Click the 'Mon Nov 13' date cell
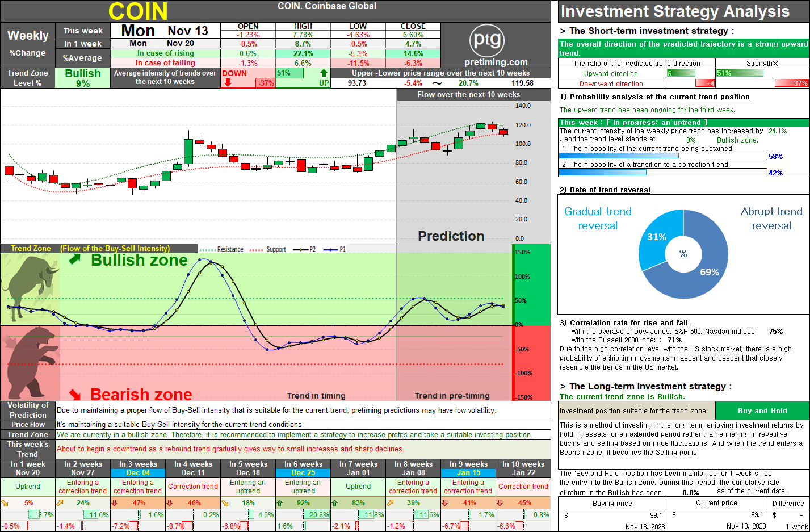Image resolution: width=810 pixels, height=532 pixels. (165, 31)
